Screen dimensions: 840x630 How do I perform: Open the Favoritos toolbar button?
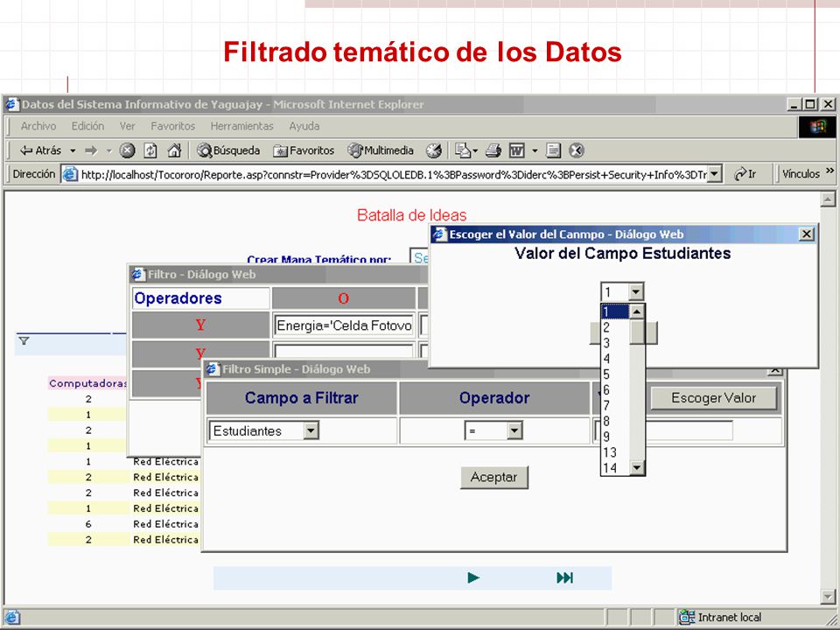point(304,150)
